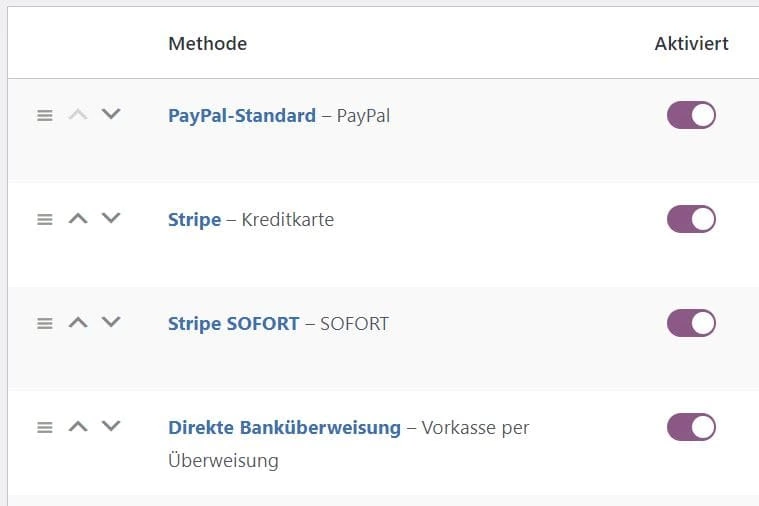759x506 pixels.
Task: Open the Stripe SOFORT settings link
Action: pos(233,324)
